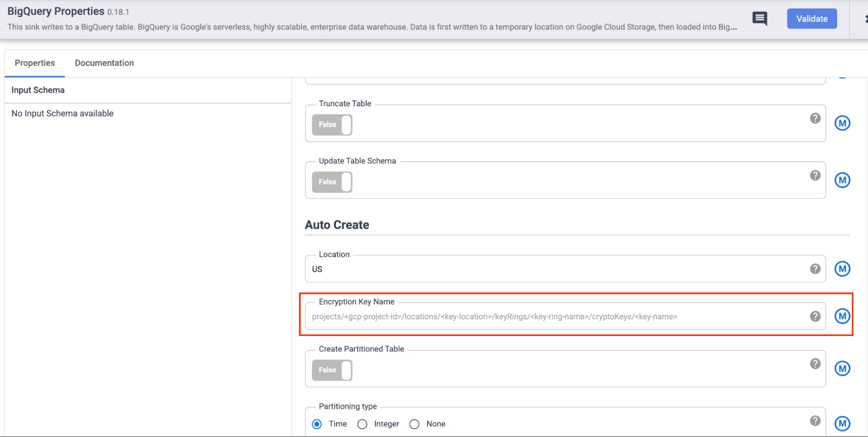Show help for Update Table Schema
The width and height of the screenshot is (868, 437).
click(x=815, y=175)
